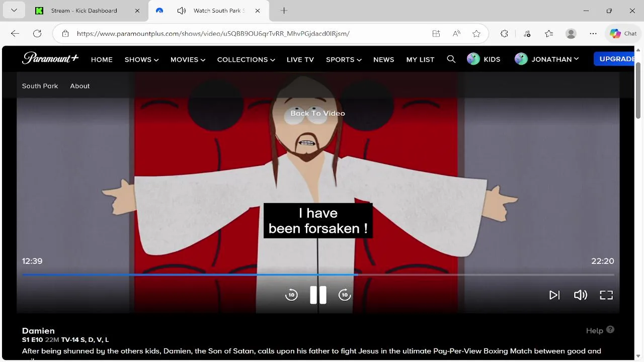Viewport: 644px width, 362px height.
Task: Open a new browser tab
Action: (284, 11)
